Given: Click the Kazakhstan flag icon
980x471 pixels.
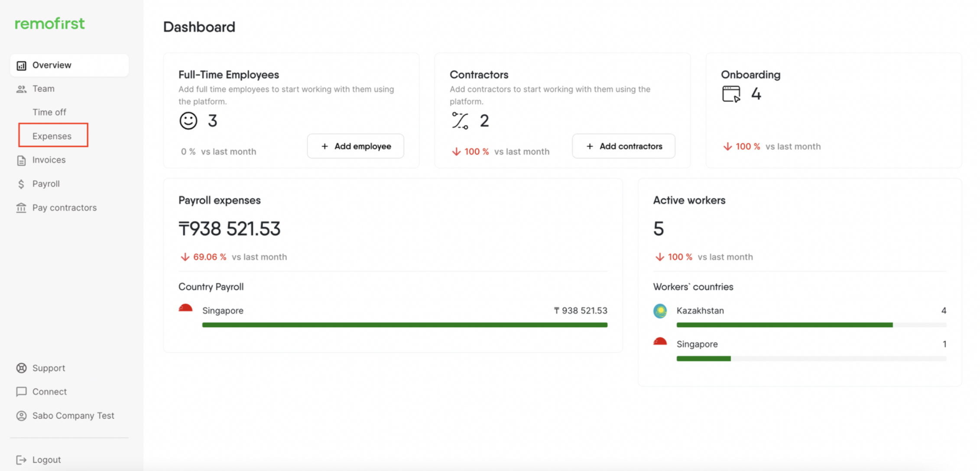Looking at the screenshot, I should coord(660,311).
